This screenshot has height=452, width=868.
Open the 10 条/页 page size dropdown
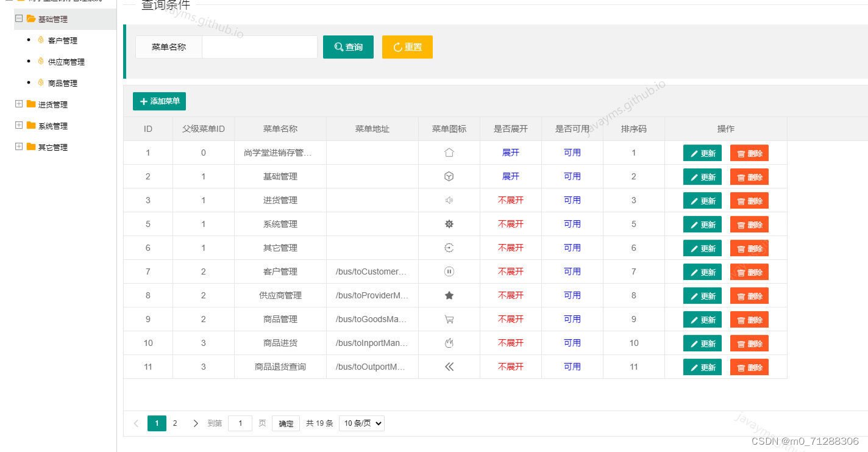pyautogui.click(x=361, y=423)
